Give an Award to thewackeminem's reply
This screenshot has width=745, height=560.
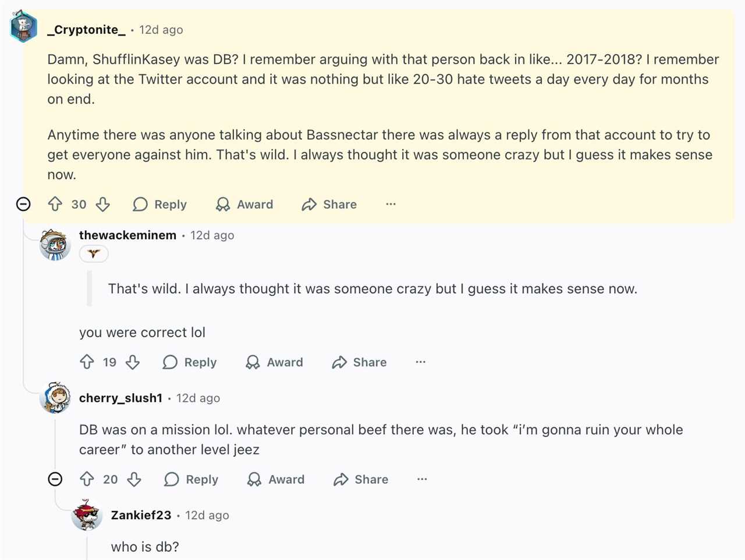point(275,362)
